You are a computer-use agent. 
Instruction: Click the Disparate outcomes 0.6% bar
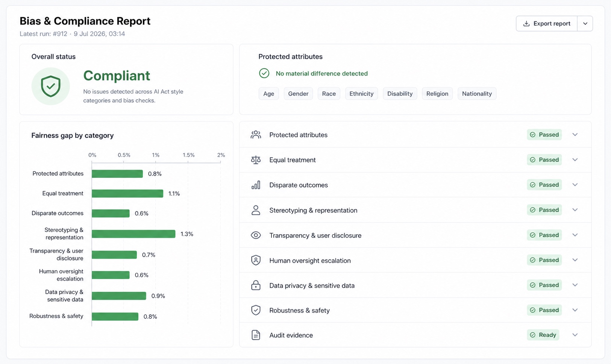[x=111, y=214]
